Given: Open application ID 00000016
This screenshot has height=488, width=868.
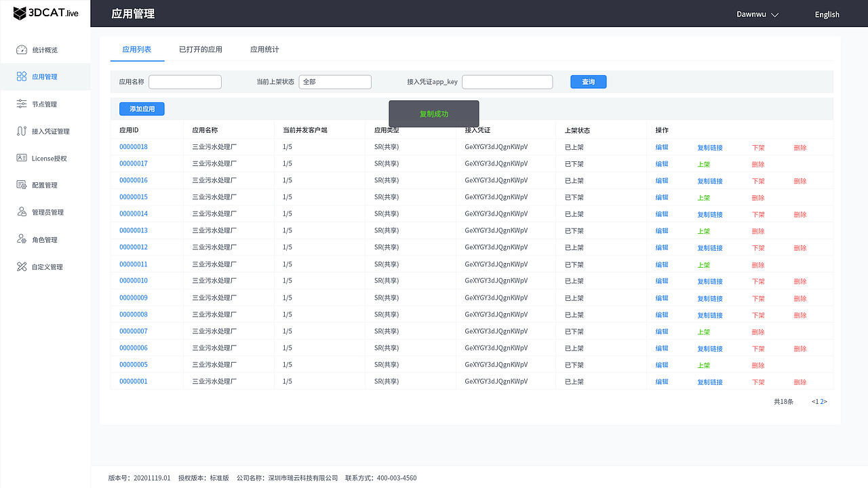Looking at the screenshot, I should click(134, 180).
